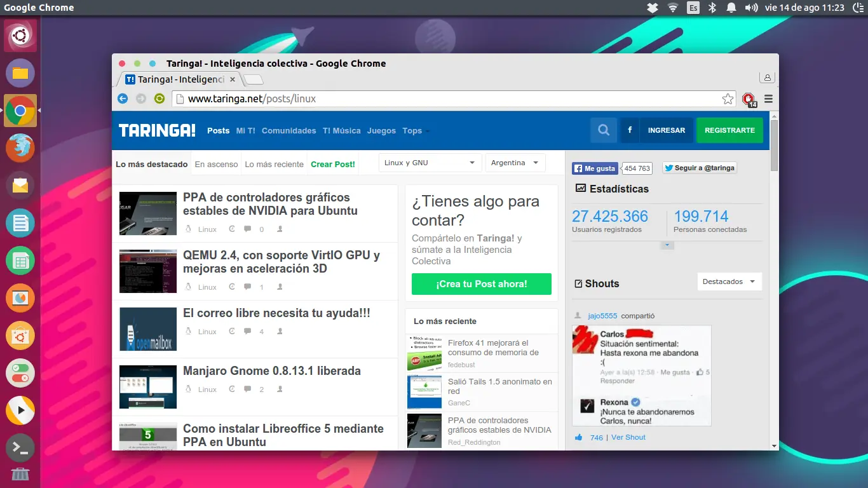
Task: Open the Linux y GNU category dropdown
Action: coord(430,162)
